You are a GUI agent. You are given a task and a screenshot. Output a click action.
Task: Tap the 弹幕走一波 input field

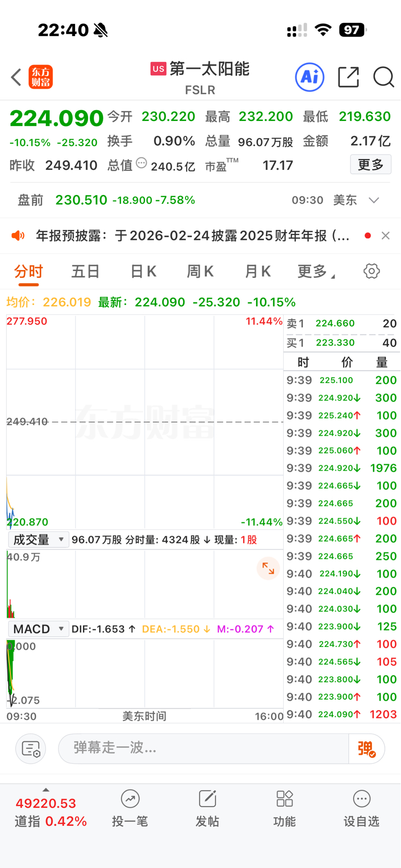pos(203,749)
